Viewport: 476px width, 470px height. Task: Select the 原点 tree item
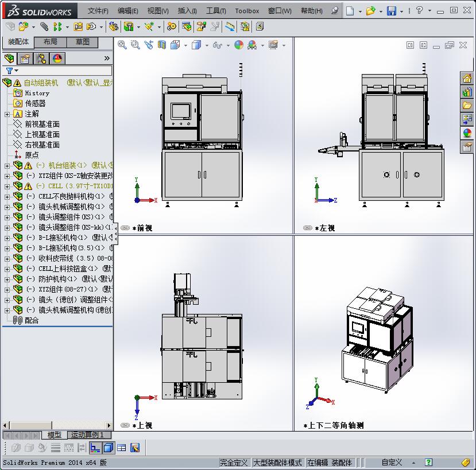coord(32,155)
